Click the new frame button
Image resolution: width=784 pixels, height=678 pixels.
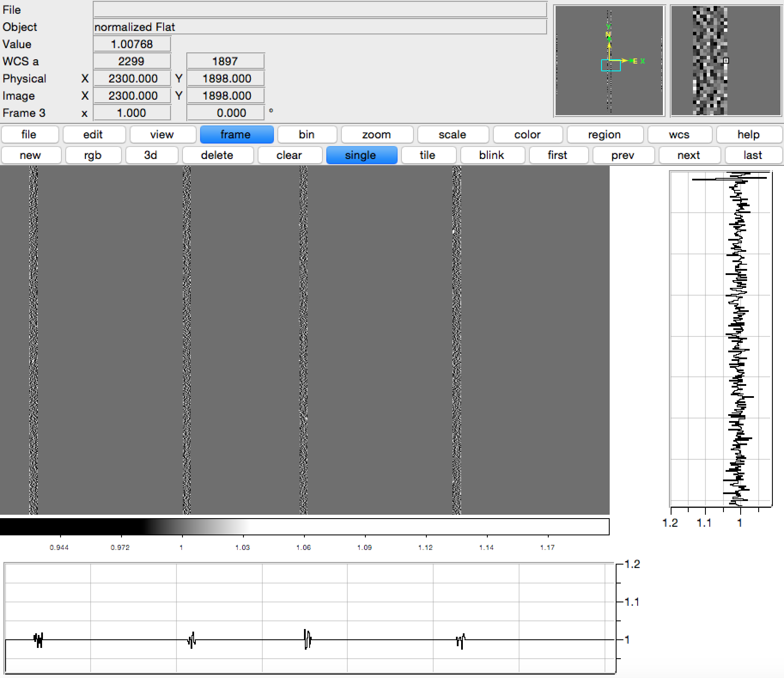30,155
